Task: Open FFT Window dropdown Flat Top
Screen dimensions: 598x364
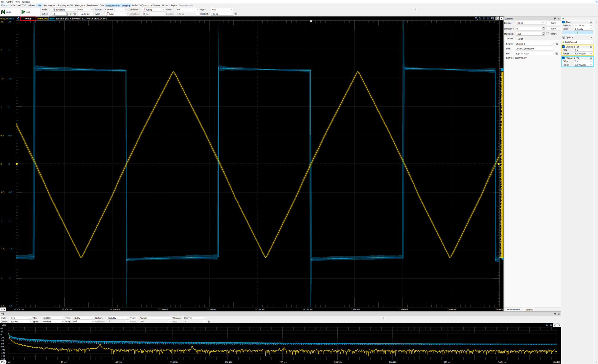Action: 195,318
